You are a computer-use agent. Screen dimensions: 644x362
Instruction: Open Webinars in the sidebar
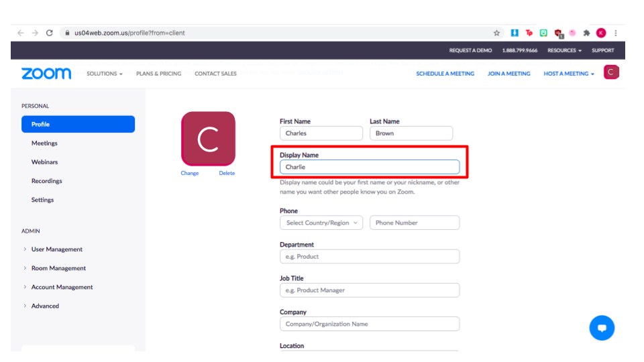coord(44,162)
